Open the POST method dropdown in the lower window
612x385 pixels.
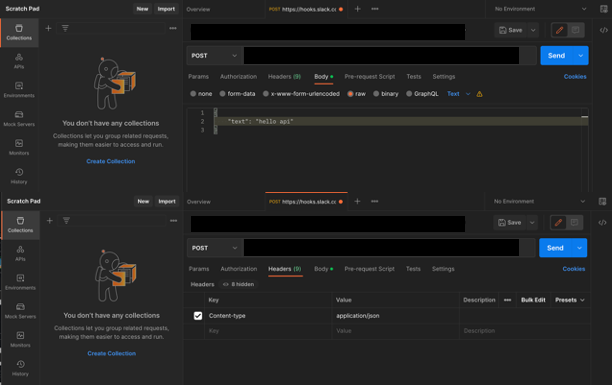coord(214,248)
